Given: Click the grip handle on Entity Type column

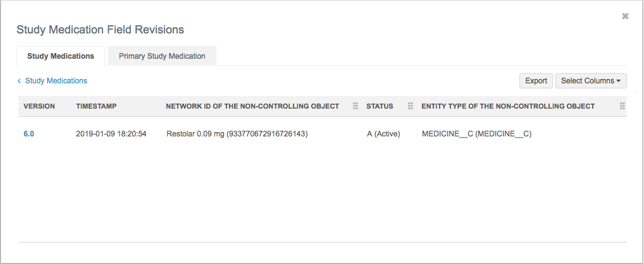Looking at the screenshot, I should 622,106.
